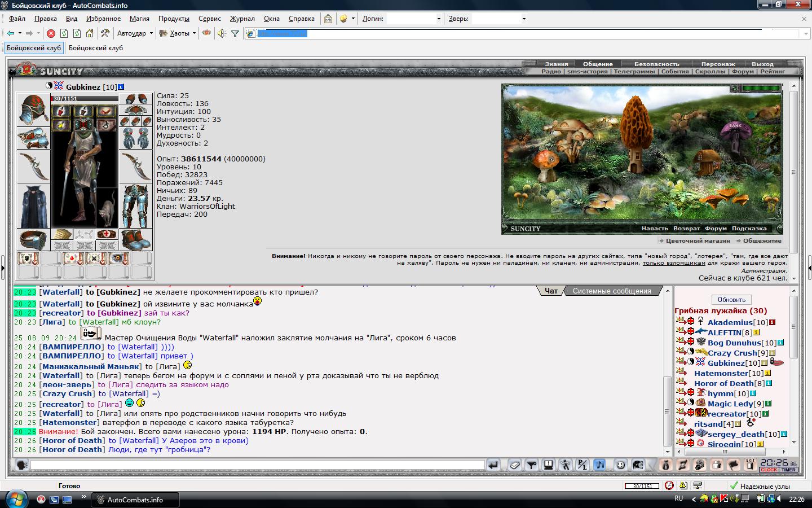Screen dimensions: 812x508
Task: Open the Журнал menu
Action: tap(242, 19)
